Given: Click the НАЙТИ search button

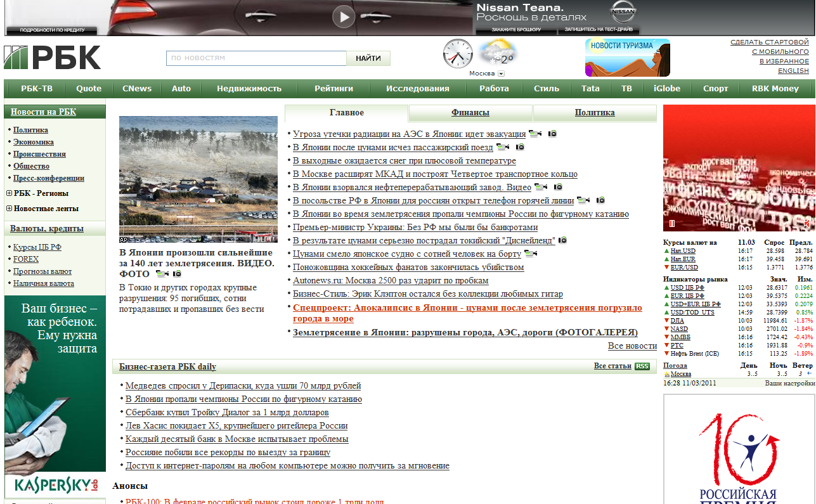Looking at the screenshot, I should [x=368, y=58].
